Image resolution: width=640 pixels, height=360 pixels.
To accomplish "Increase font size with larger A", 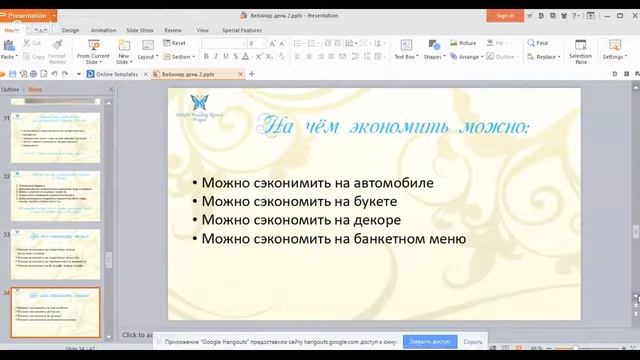I will click(x=273, y=43).
